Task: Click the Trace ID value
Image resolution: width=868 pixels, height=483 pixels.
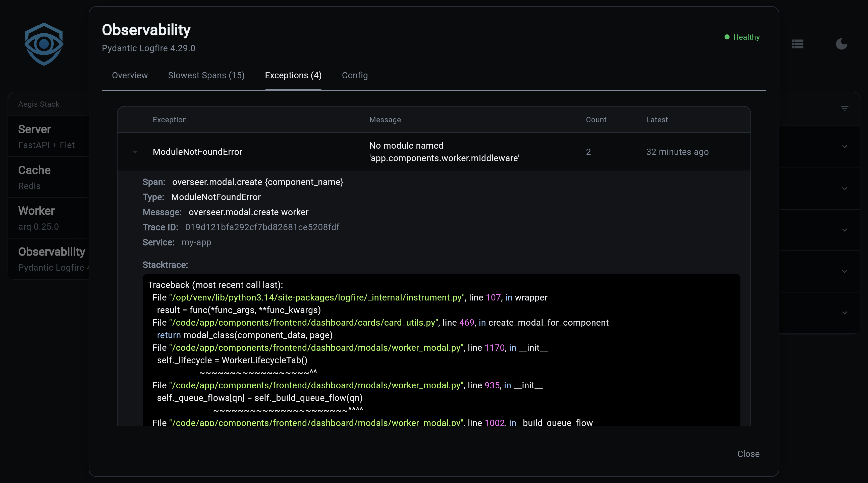Action: pos(262,227)
